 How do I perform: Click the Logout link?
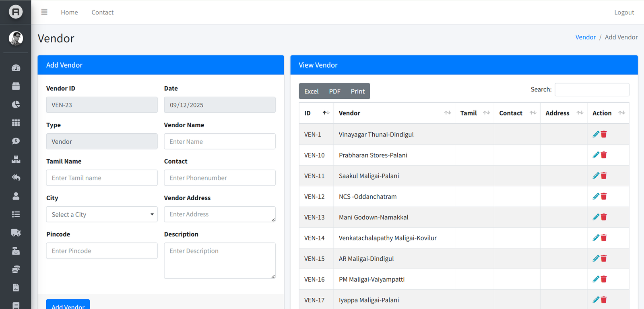pyautogui.click(x=624, y=12)
